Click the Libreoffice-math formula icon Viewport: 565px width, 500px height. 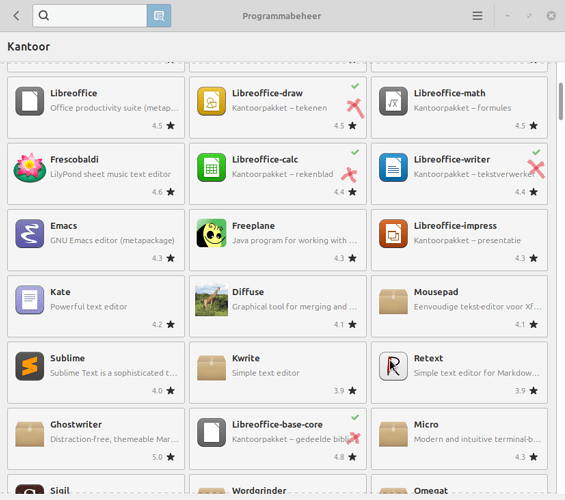pos(393,101)
